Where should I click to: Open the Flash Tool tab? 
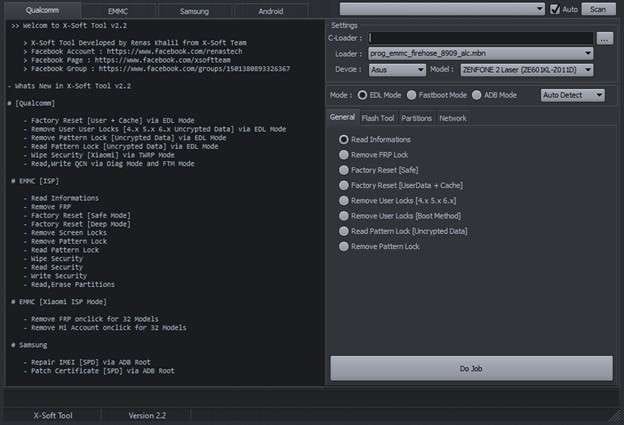point(378,118)
